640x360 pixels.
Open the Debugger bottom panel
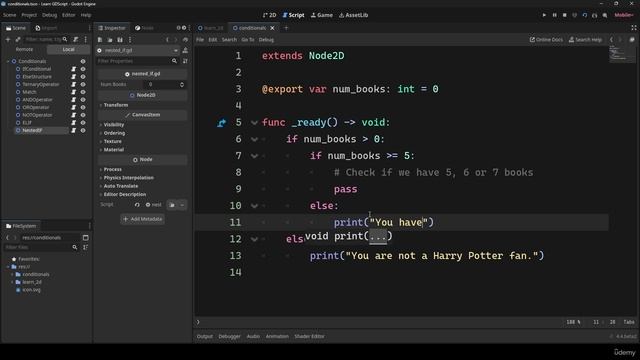point(229,336)
